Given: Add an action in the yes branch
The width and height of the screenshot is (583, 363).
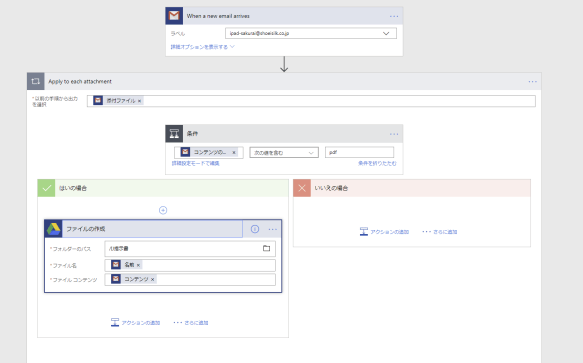Looking at the screenshot, I should click(x=136, y=322).
